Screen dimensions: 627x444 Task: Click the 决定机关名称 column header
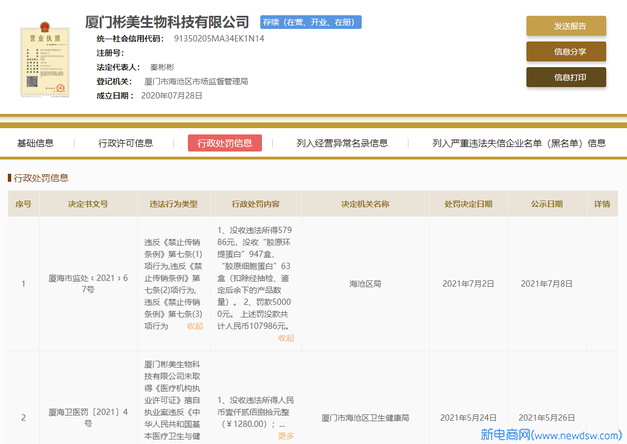coord(365,204)
